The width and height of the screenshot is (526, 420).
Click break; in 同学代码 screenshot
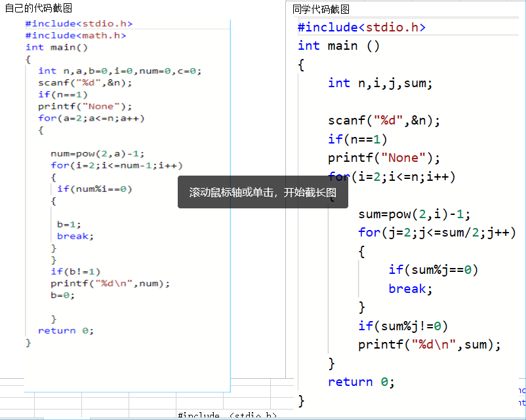411,288
